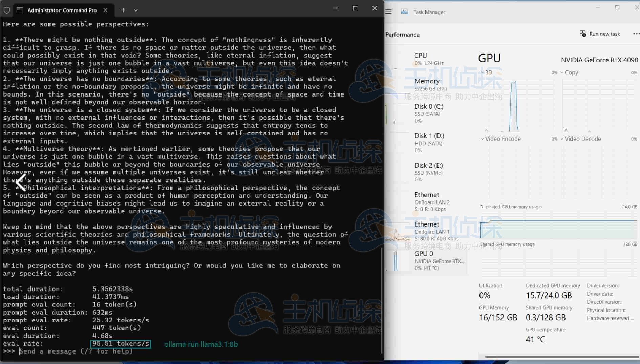Click Run new task button
Screen dimensions: 640x364
pos(600,34)
